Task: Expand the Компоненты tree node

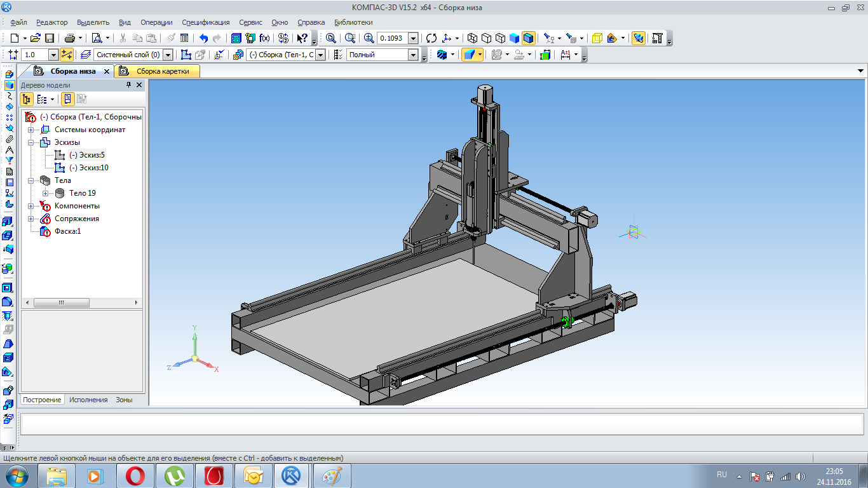Action: (31, 206)
